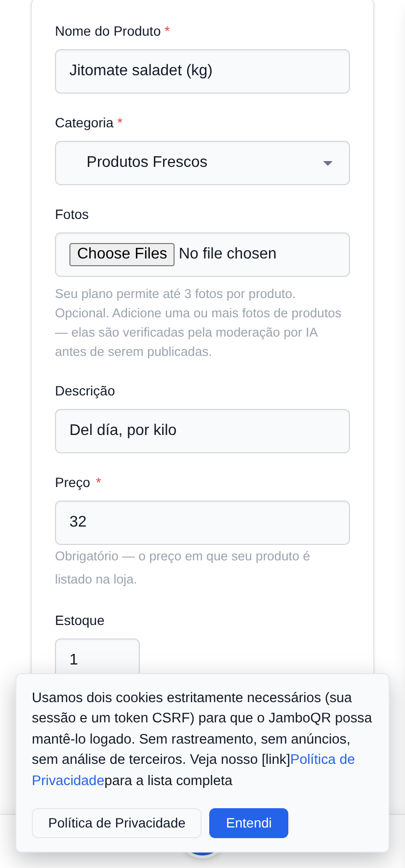Click the "Seu plano permite até 3 fotos" hint
This screenshot has width=405, height=868.
coord(198,323)
